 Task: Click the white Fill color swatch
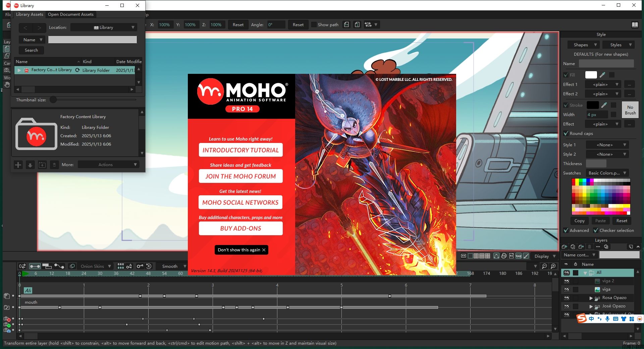click(591, 75)
